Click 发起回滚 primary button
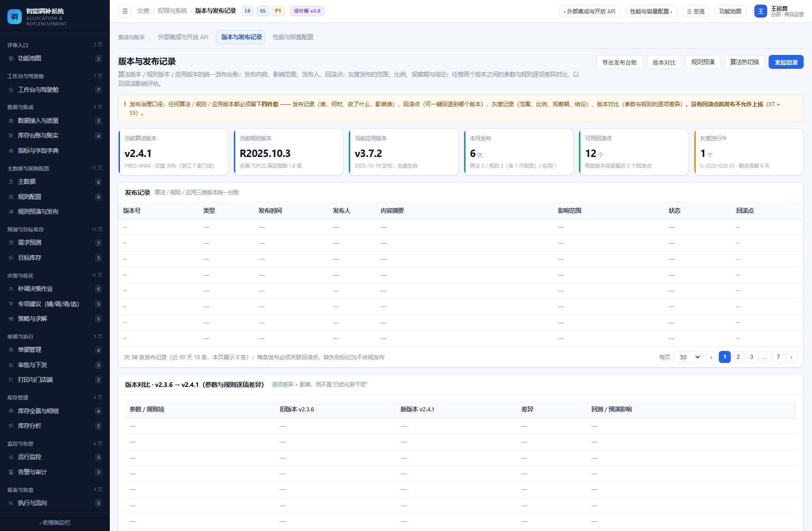This screenshot has width=812, height=531. [786, 62]
